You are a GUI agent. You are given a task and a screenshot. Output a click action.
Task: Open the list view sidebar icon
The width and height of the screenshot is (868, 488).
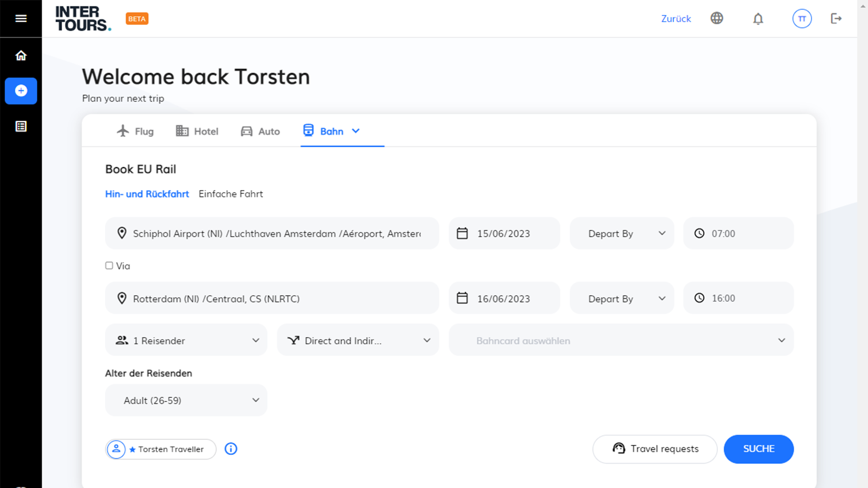[x=21, y=127]
